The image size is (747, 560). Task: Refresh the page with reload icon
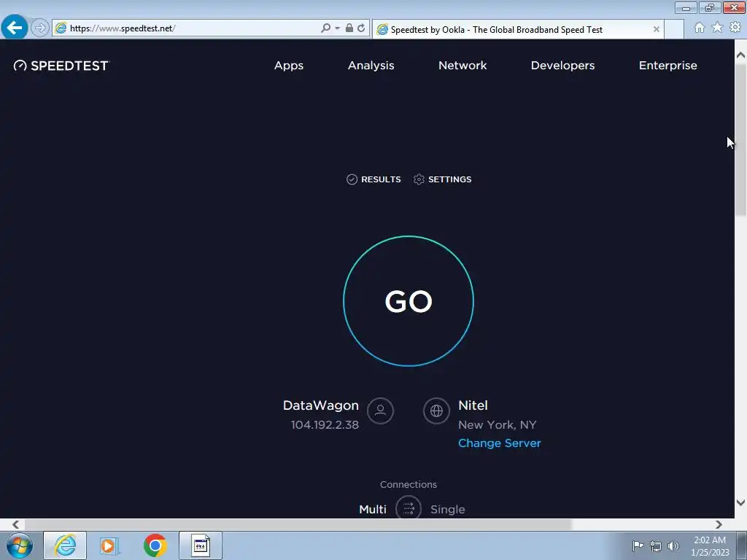(x=361, y=28)
